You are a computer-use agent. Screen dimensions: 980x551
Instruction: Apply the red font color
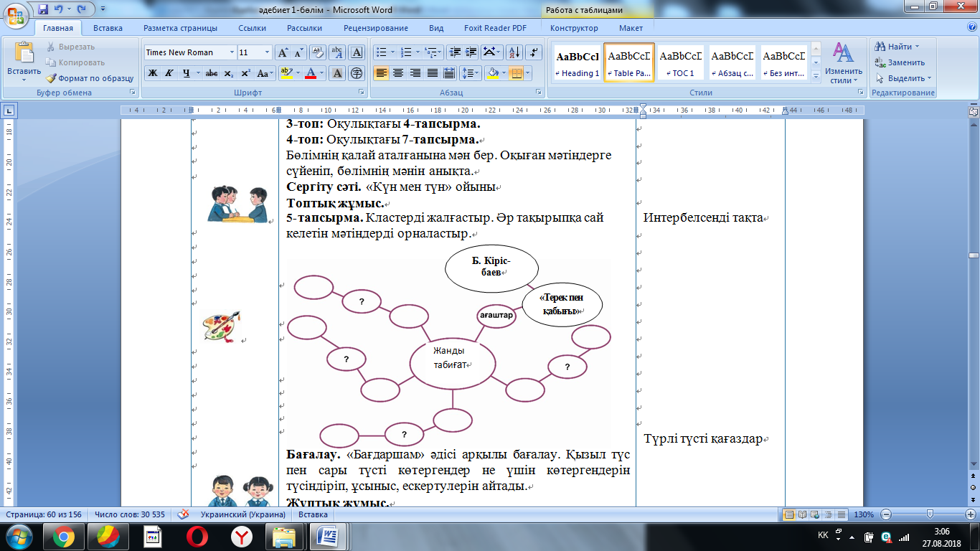[310, 73]
